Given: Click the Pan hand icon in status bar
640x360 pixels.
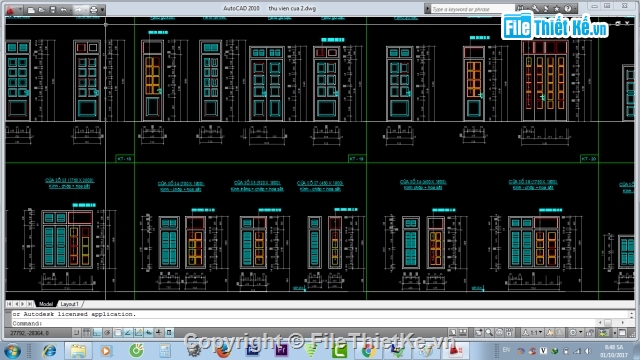Looking at the screenshot, I should 478,333.
